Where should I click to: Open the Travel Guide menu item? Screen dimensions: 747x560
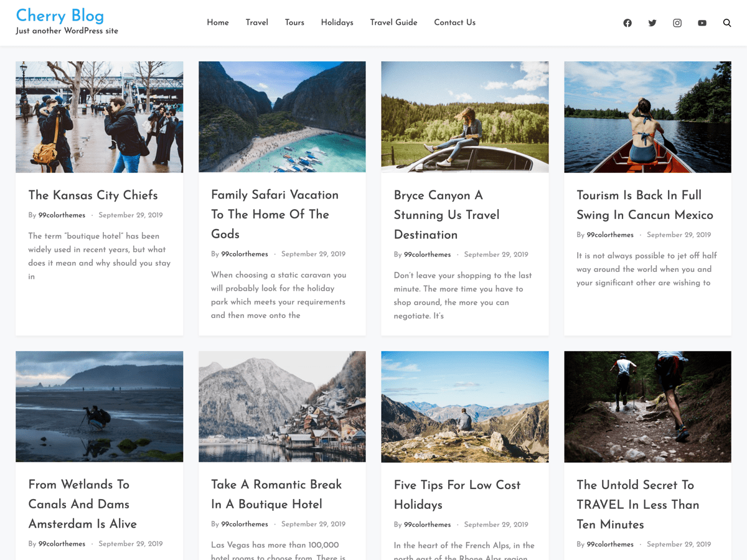click(393, 22)
